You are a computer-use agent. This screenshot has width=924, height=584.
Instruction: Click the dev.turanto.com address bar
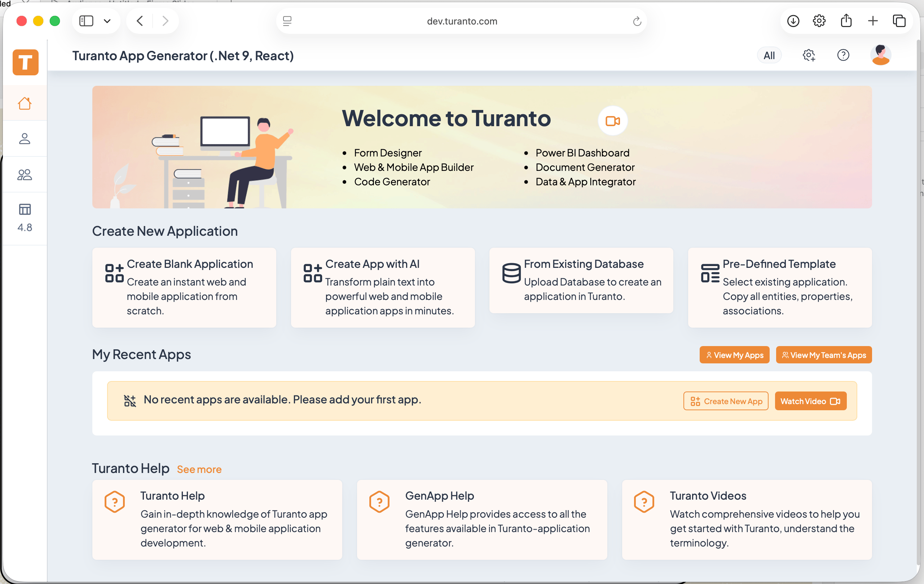(462, 21)
